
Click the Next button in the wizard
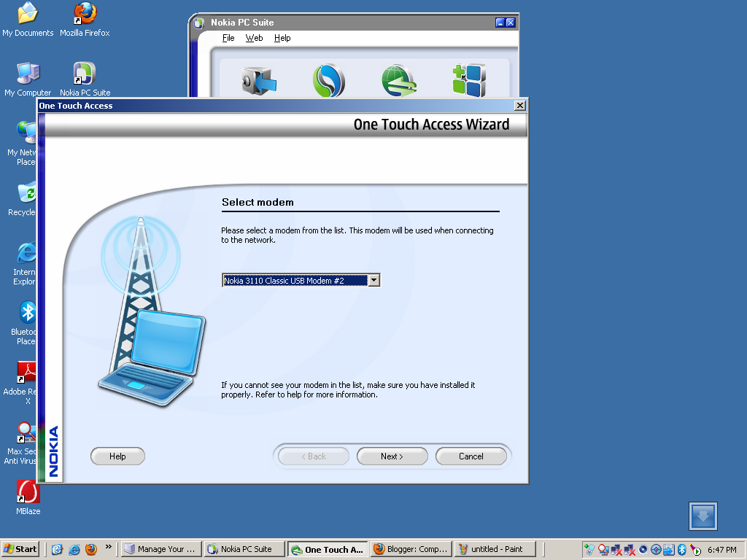pos(392,456)
